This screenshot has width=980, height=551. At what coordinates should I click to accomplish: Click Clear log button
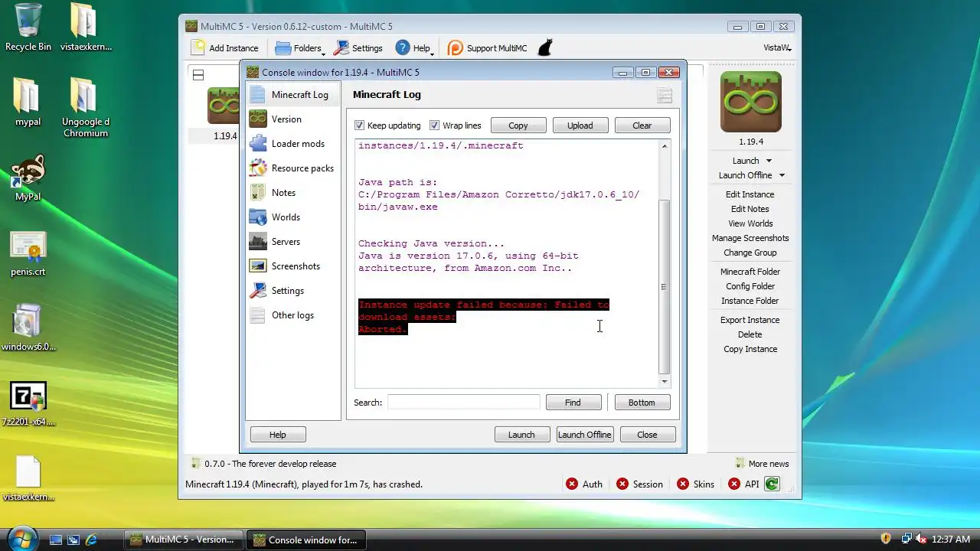point(642,126)
